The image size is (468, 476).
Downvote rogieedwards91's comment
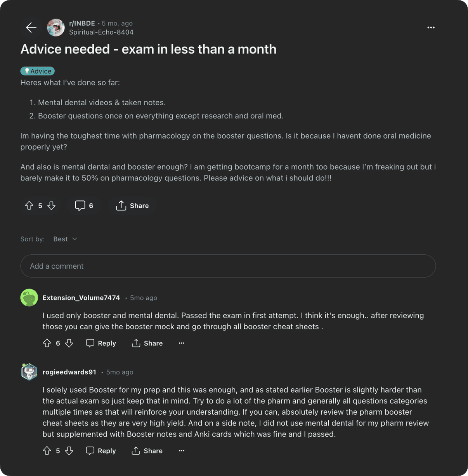point(69,451)
